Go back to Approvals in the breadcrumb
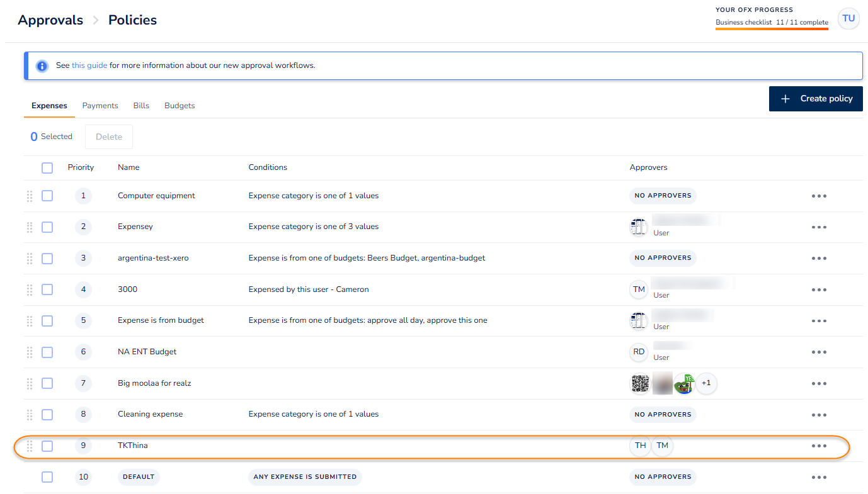This screenshot has width=868, height=494. pyautogui.click(x=50, y=20)
